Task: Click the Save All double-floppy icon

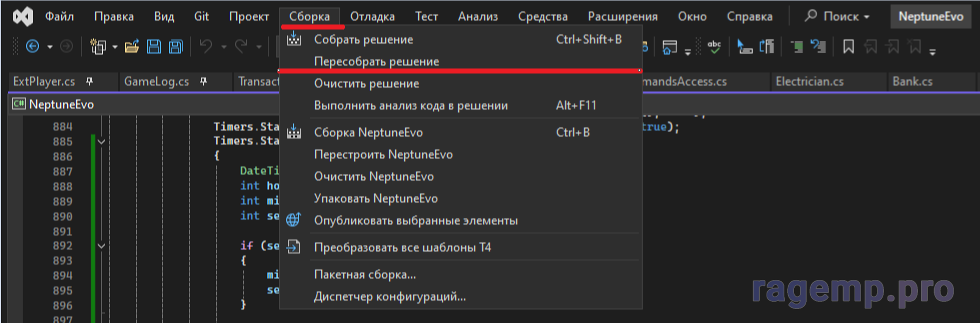Action: point(175,47)
